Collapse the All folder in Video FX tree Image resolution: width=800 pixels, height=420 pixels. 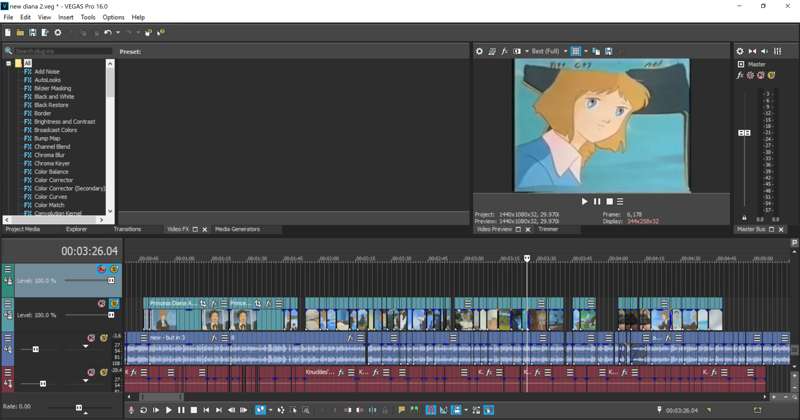(x=9, y=63)
